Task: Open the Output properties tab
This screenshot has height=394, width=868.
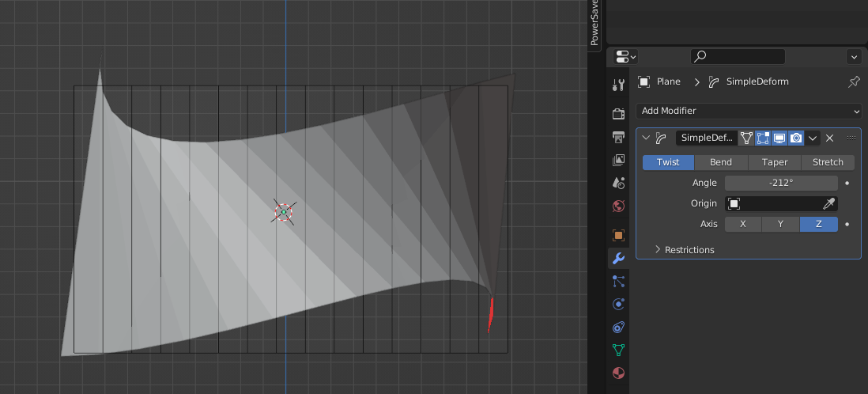Action: click(619, 138)
